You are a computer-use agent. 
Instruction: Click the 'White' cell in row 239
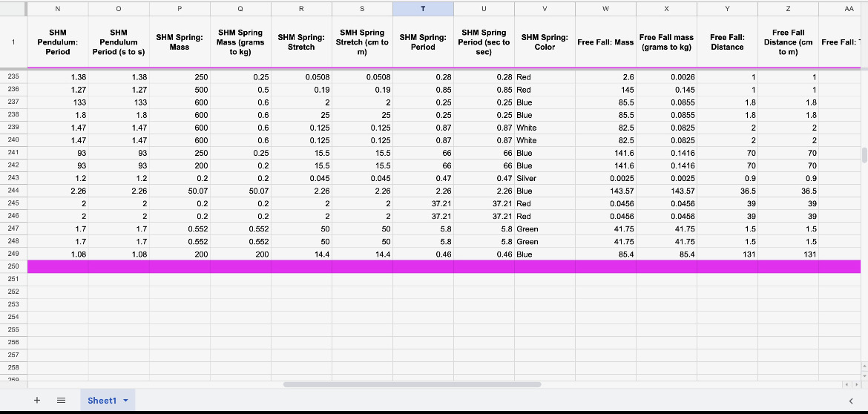coord(545,128)
